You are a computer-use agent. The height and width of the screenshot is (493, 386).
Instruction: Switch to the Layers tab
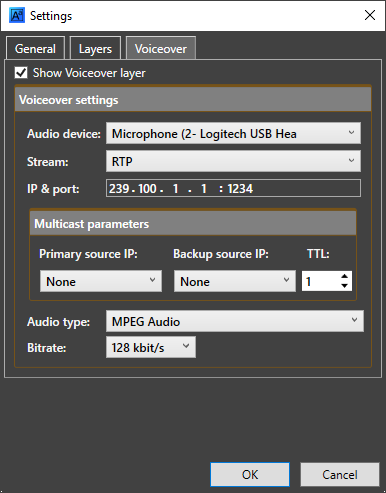(x=95, y=49)
